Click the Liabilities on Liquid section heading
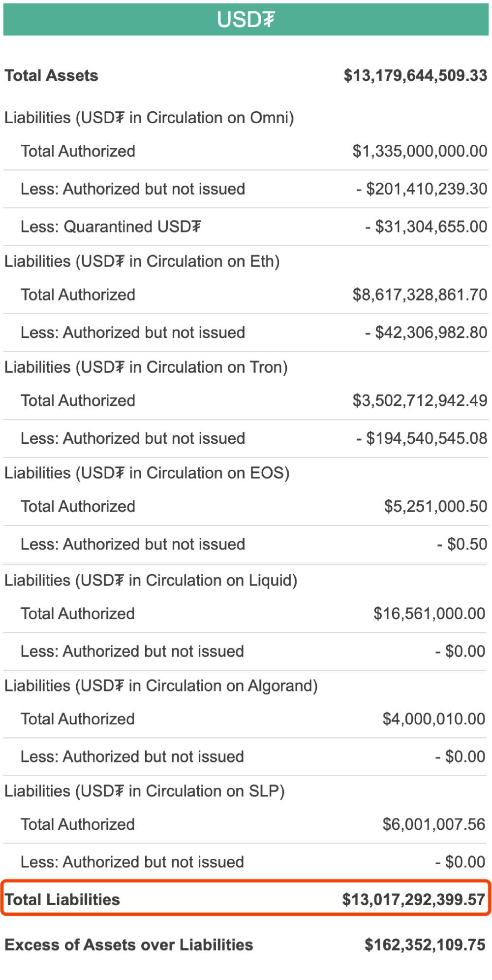This screenshot has width=492, height=980. 151,580
